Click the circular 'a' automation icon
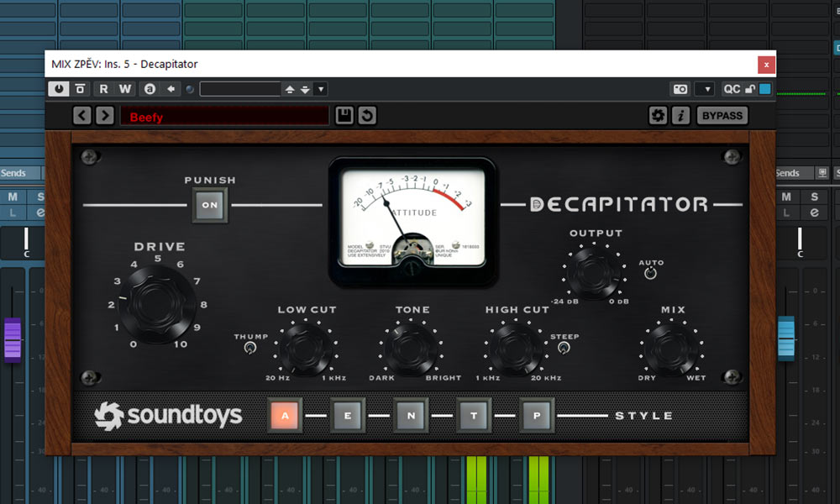The height and width of the screenshot is (504, 840). point(149,88)
